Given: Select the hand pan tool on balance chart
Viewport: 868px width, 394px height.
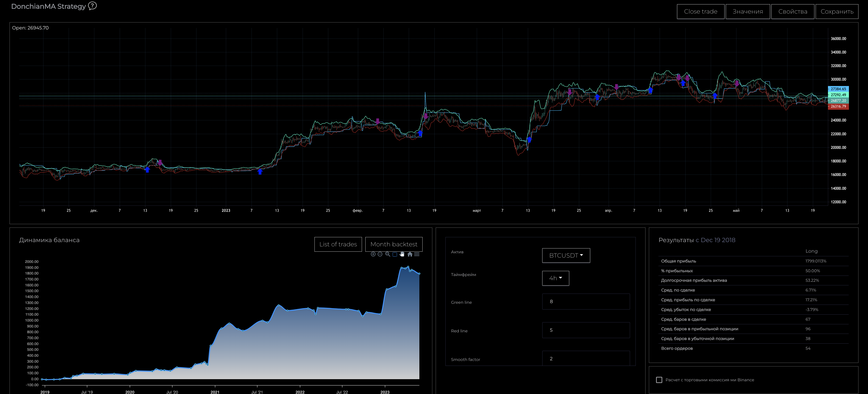Looking at the screenshot, I should point(402,254).
